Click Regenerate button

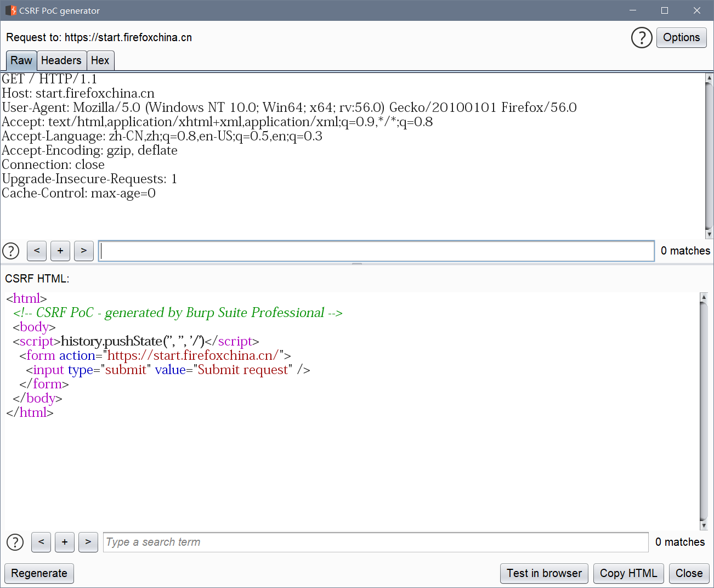point(39,573)
